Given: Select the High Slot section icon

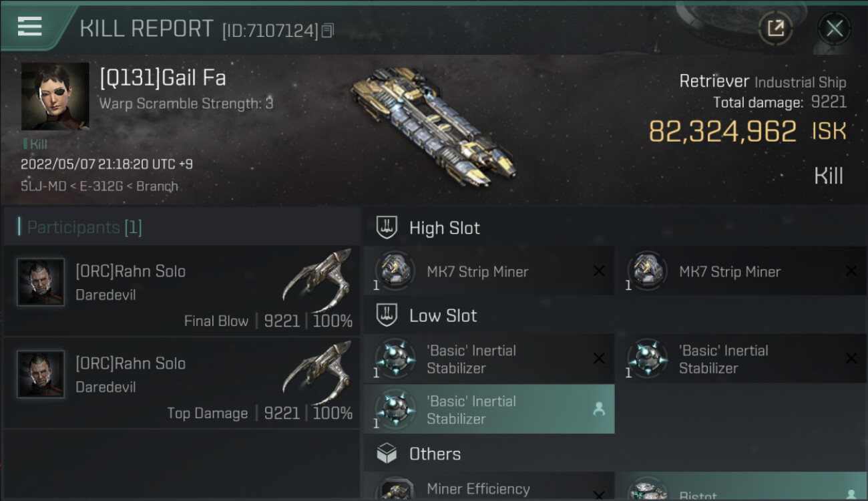Looking at the screenshot, I should (x=387, y=228).
